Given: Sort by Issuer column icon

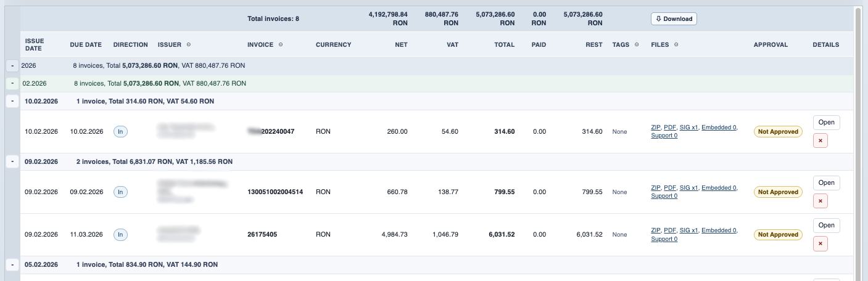Looking at the screenshot, I should click(189, 44).
